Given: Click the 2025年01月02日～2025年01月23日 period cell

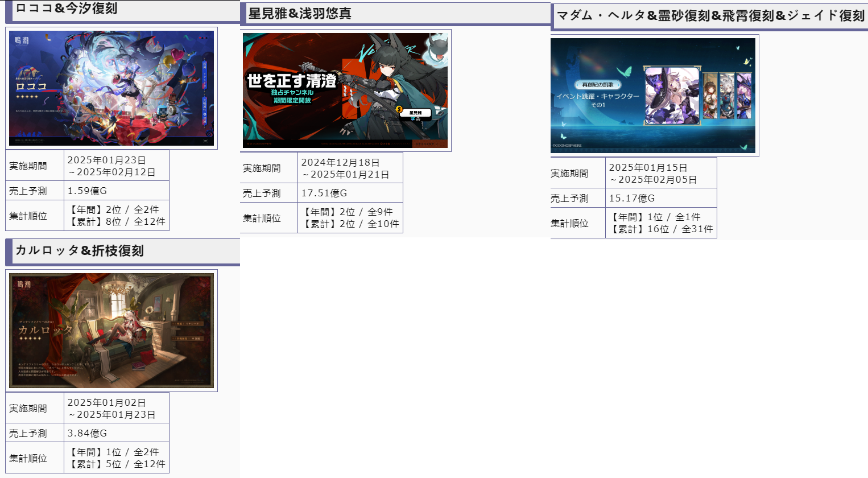Looking at the screenshot, I should click(117, 409).
